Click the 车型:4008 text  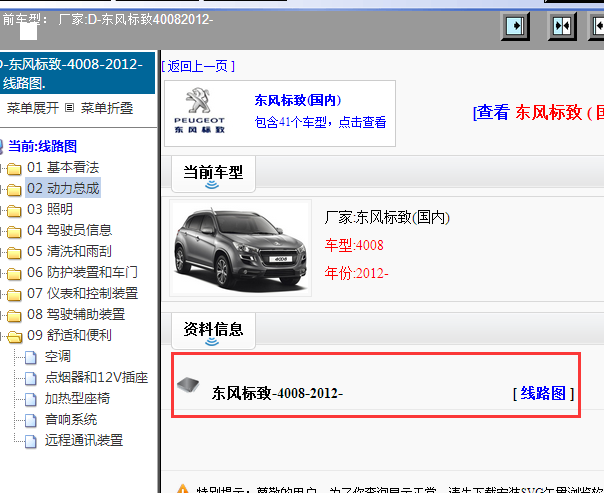[354, 245]
